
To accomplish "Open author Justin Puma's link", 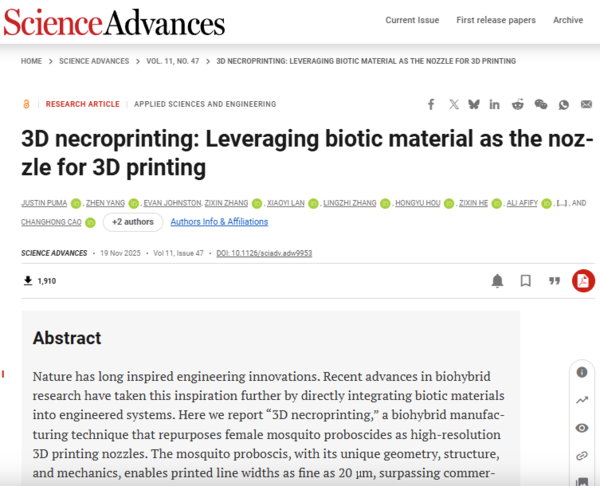I will pos(43,203).
